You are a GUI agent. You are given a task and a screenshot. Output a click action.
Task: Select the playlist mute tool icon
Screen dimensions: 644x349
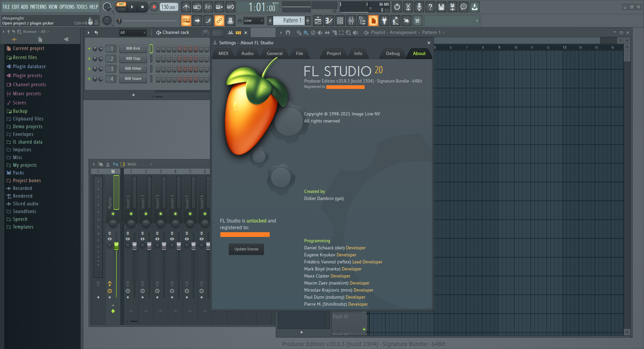(x=320, y=33)
